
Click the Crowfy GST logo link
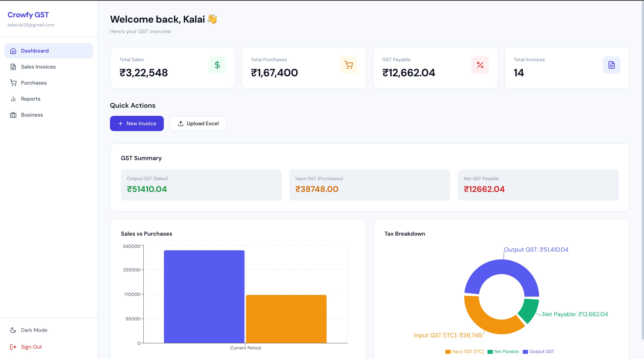click(x=28, y=15)
